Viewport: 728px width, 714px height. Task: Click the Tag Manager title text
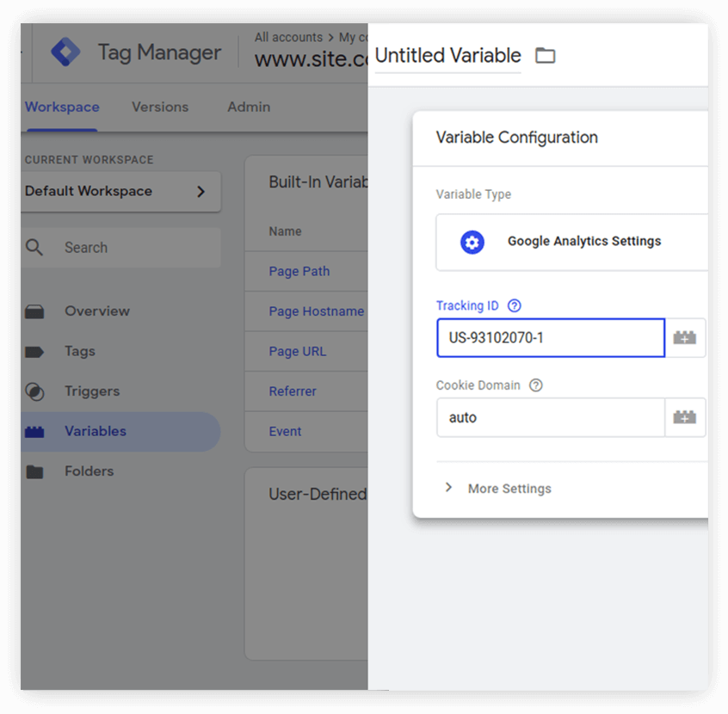click(x=159, y=52)
